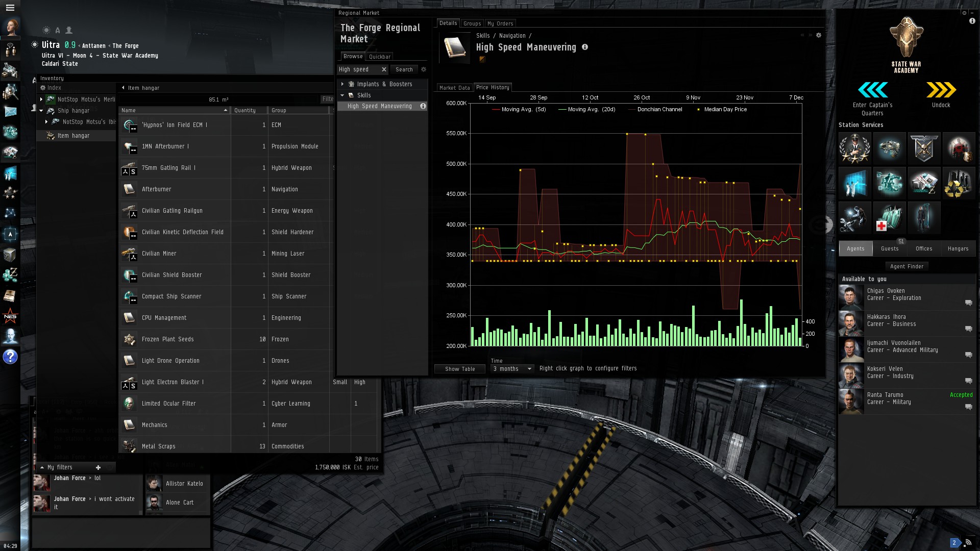
Task: Add a new inventory filter
Action: [x=98, y=467]
